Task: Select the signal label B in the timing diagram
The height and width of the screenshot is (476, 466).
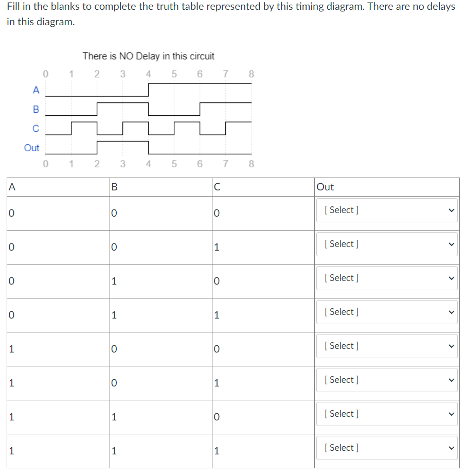Action: [35, 110]
